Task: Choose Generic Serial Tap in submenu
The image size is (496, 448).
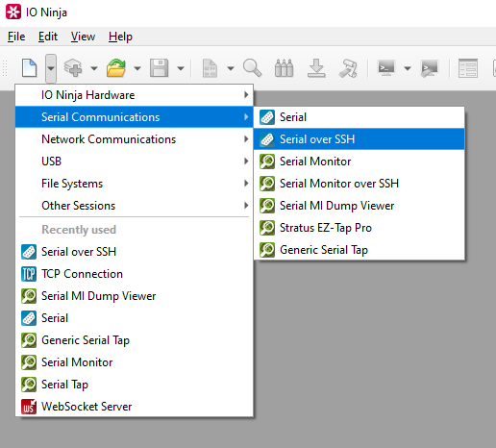Action: tap(360, 250)
